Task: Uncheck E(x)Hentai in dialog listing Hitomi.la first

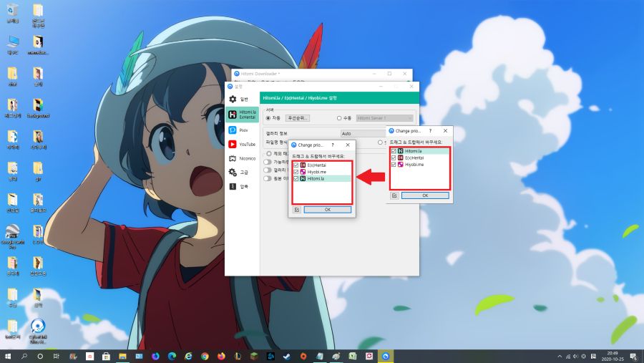Action: (394, 158)
